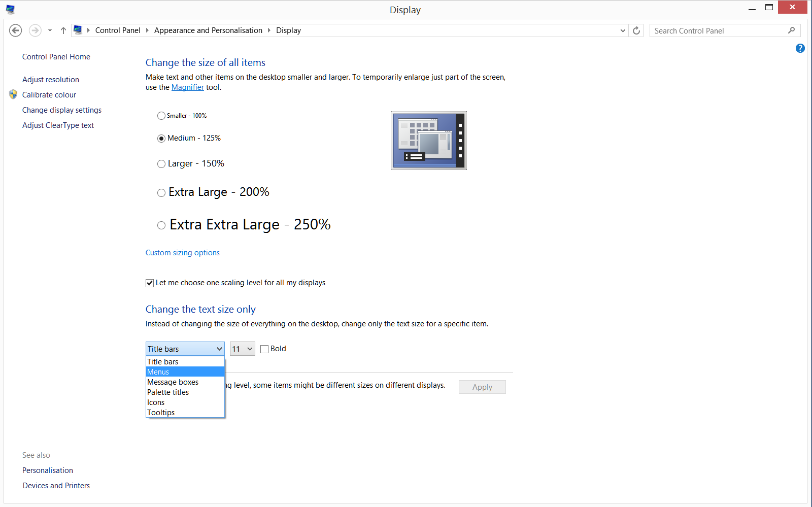Close the Display window

pos(793,7)
